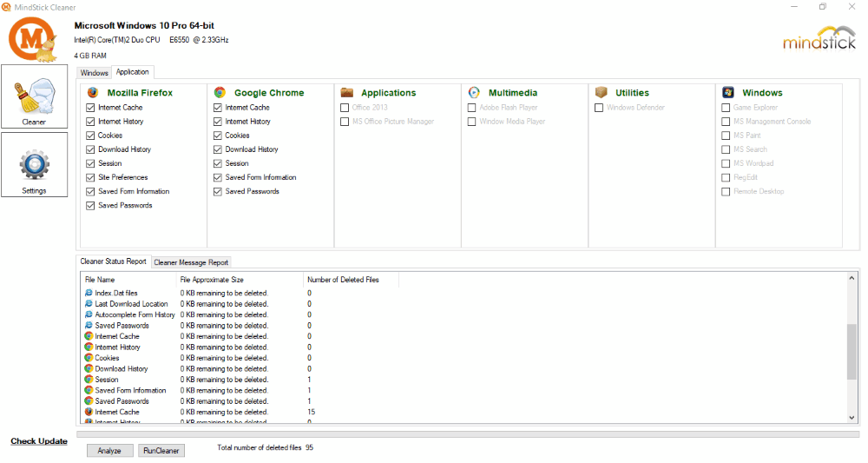Uncheck Firefox Saved Passwords

[91, 206]
